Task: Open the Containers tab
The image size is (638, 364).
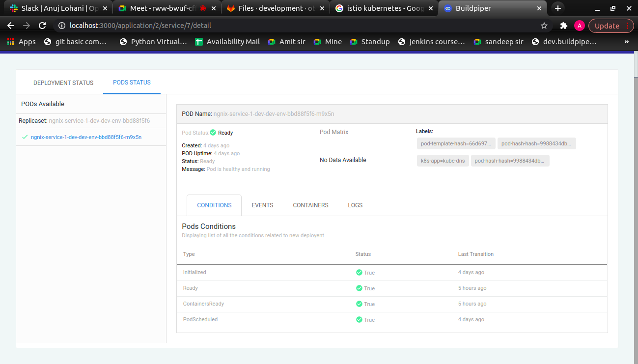Action: pos(310,205)
